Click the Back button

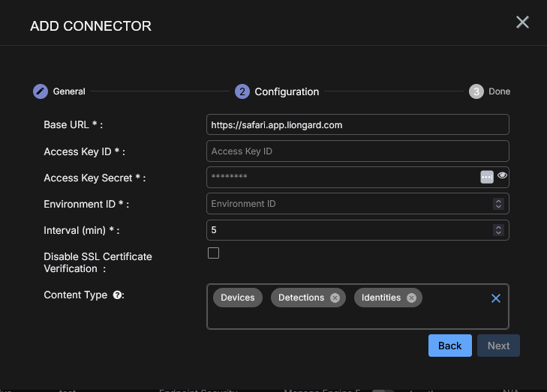tap(450, 346)
